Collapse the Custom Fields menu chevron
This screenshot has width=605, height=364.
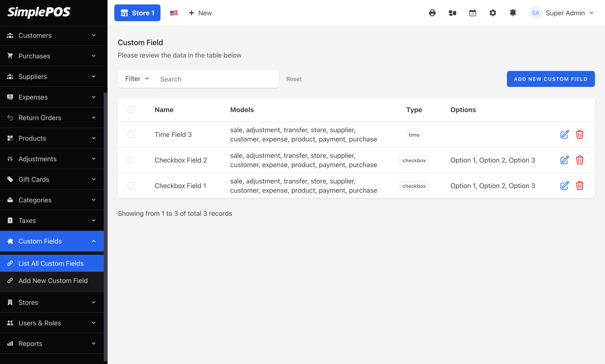(x=94, y=241)
